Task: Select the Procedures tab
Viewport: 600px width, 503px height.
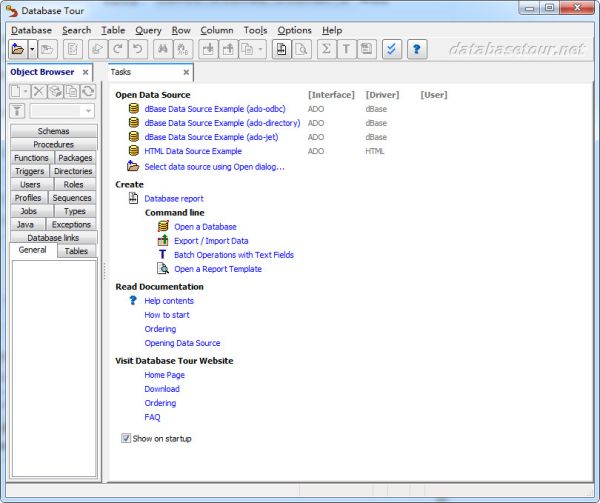Action: (54, 145)
